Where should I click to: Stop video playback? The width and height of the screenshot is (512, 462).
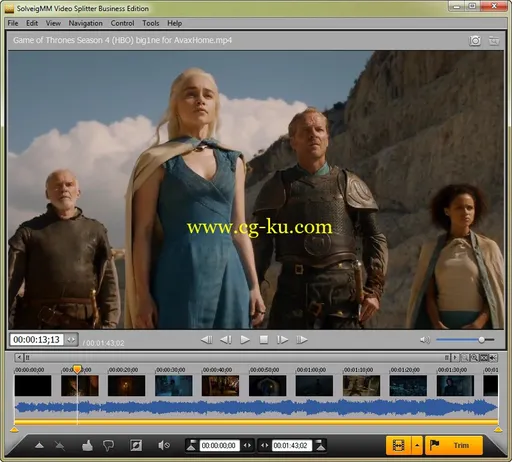tap(264, 340)
